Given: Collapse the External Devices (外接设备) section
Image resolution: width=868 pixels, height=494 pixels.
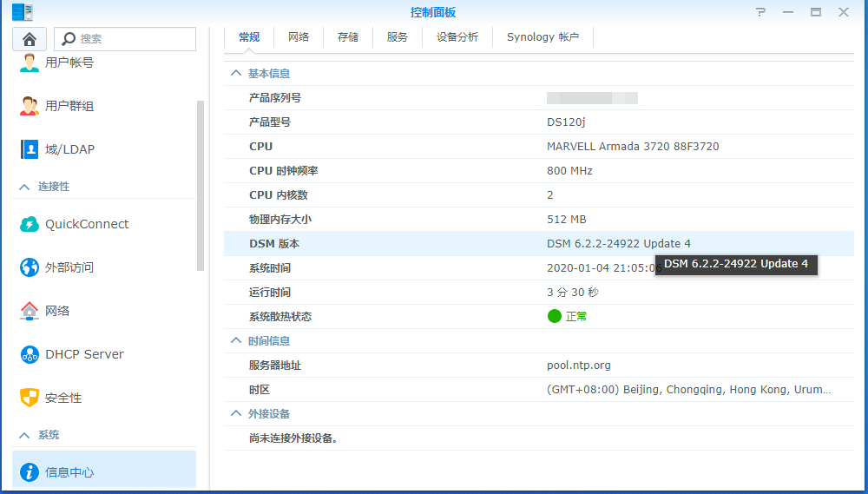Looking at the screenshot, I should pyautogui.click(x=235, y=414).
